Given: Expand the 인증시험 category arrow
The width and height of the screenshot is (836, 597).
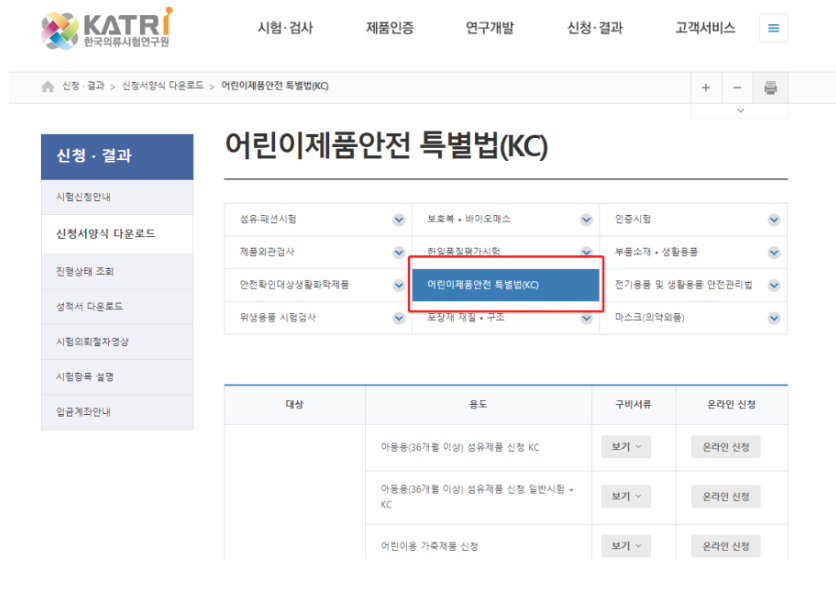Looking at the screenshot, I should (774, 220).
